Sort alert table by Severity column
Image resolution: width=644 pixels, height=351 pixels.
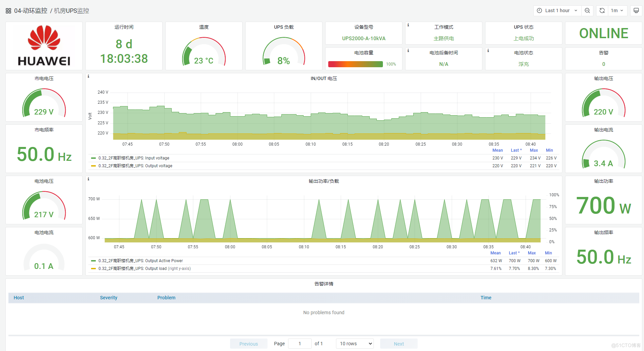(x=109, y=298)
